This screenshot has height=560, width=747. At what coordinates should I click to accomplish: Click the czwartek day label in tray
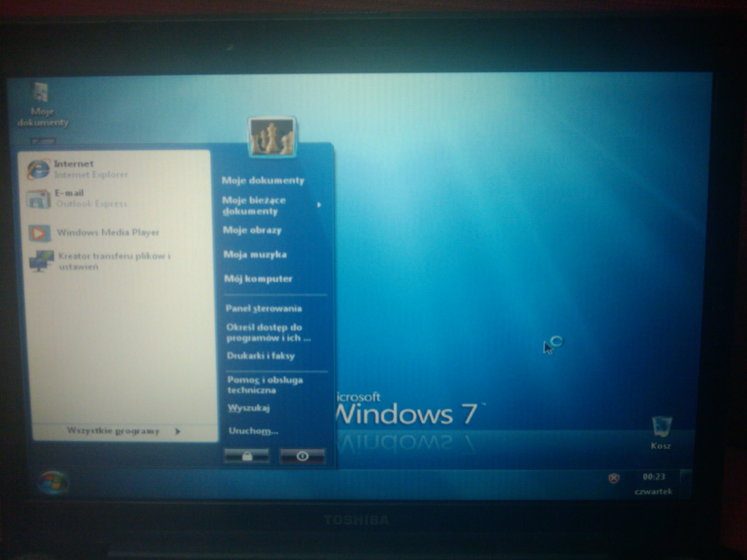[653, 491]
